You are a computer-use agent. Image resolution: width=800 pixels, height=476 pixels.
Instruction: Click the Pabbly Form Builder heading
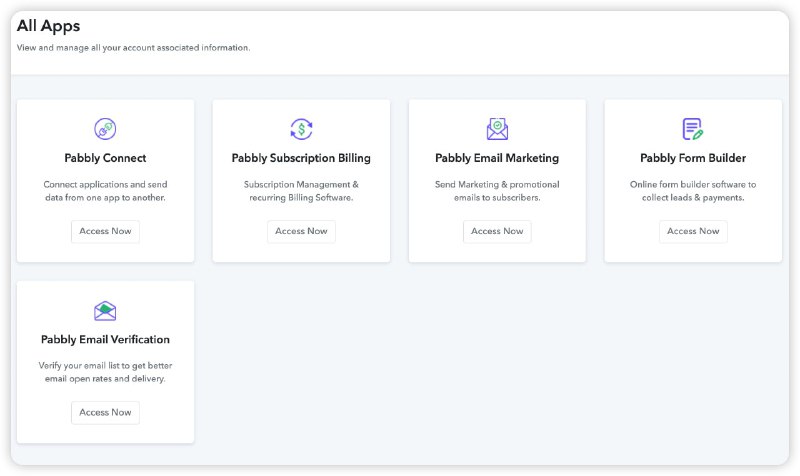click(693, 158)
